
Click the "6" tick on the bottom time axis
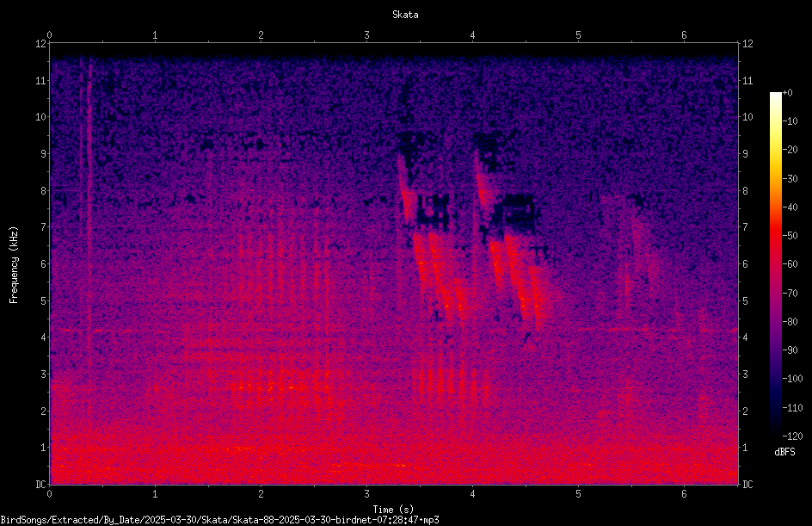pos(684,494)
